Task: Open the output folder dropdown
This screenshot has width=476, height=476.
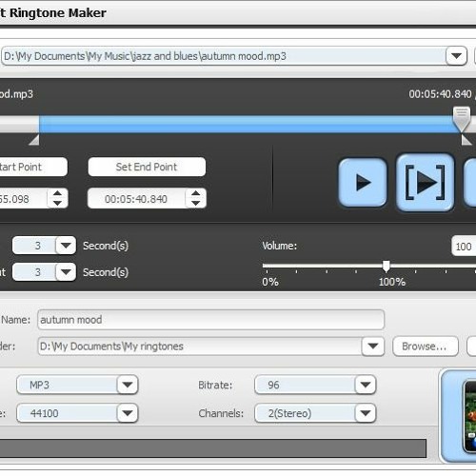Action: pos(373,346)
